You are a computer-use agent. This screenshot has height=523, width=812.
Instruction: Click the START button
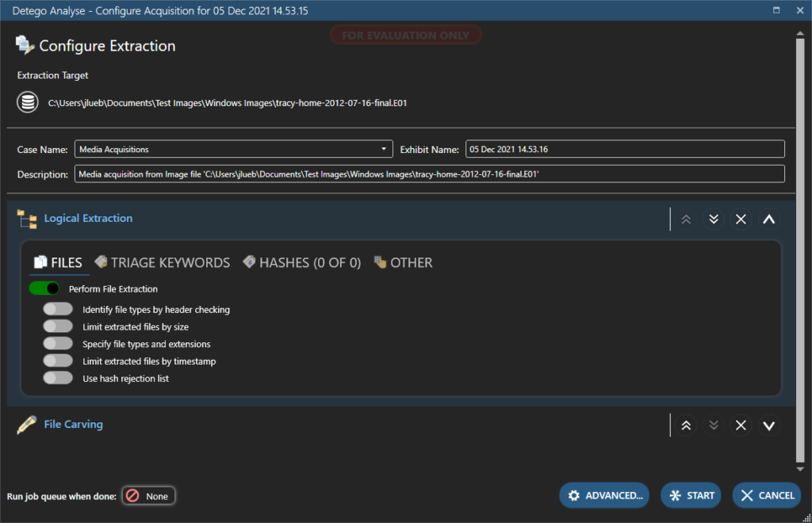click(691, 495)
